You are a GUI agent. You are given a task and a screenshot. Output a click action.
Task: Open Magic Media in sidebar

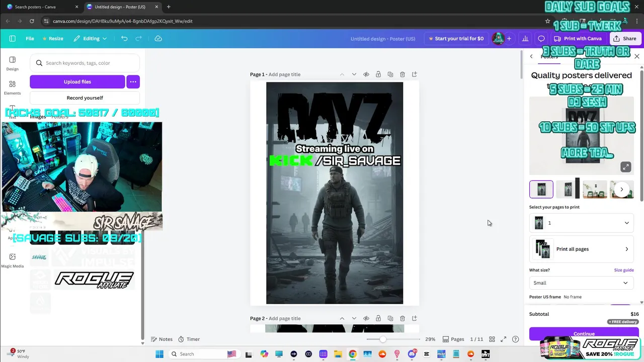coord(12,260)
